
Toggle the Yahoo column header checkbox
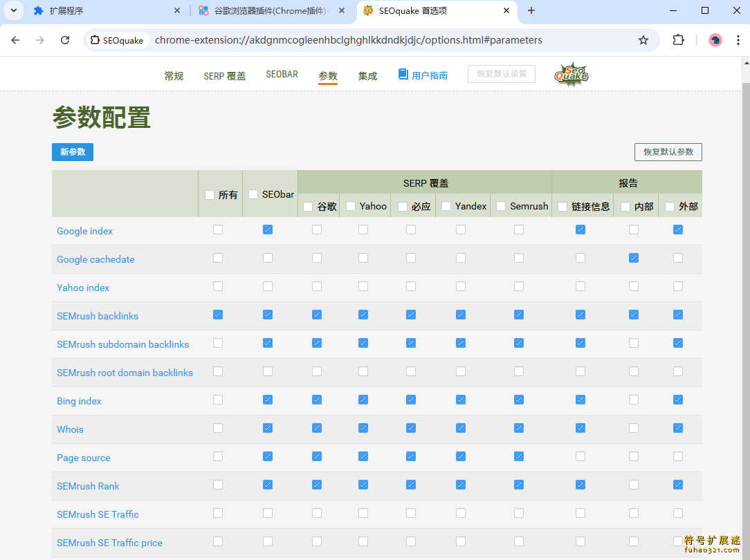[x=351, y=206]
